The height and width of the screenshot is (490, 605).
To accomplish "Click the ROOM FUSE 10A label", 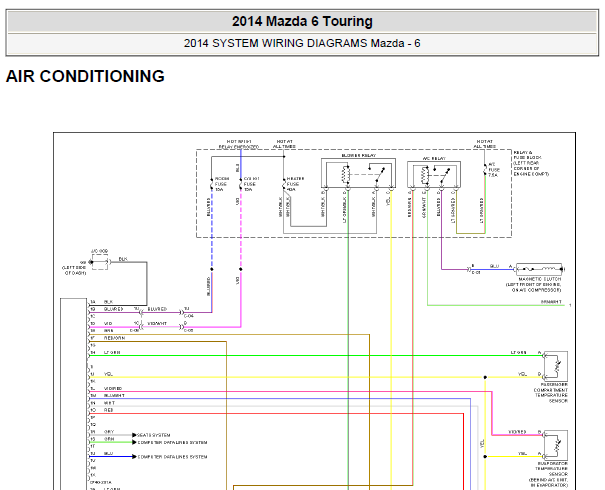I will point(222,184).
